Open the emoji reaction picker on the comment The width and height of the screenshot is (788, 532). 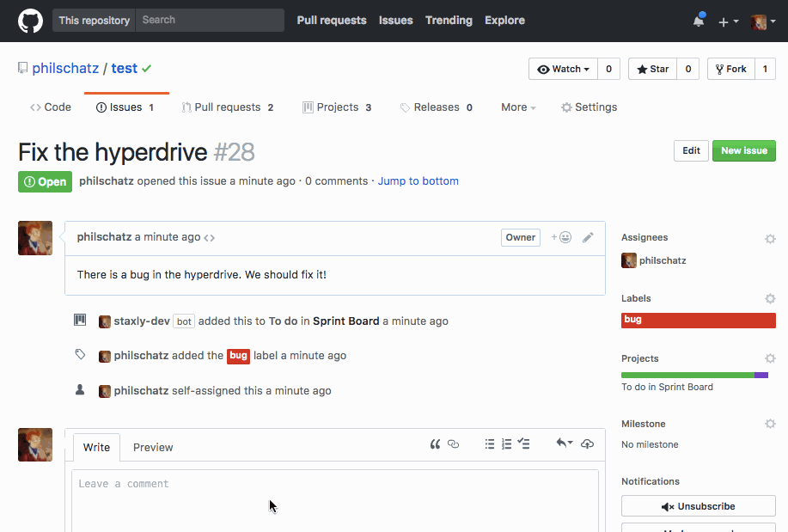click(x=563, y=237)
